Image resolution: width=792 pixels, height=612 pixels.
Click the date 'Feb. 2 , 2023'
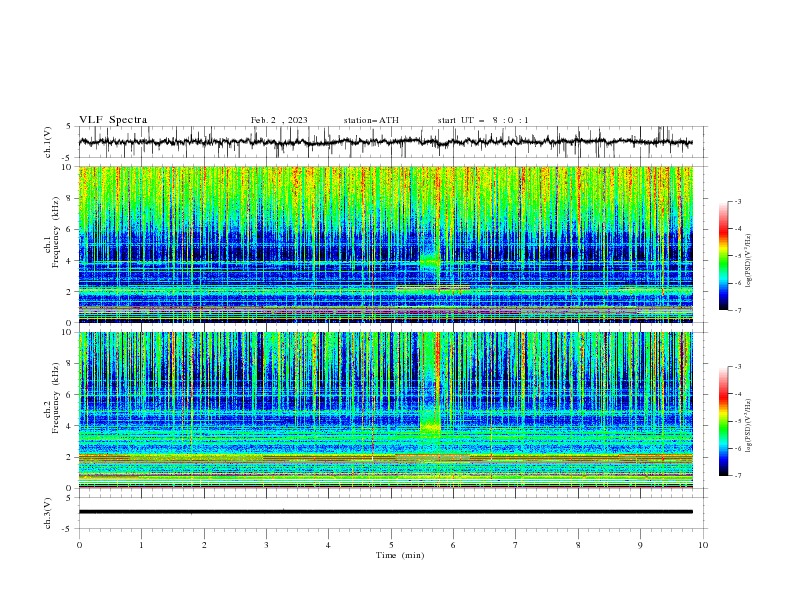tap(279, 120)
